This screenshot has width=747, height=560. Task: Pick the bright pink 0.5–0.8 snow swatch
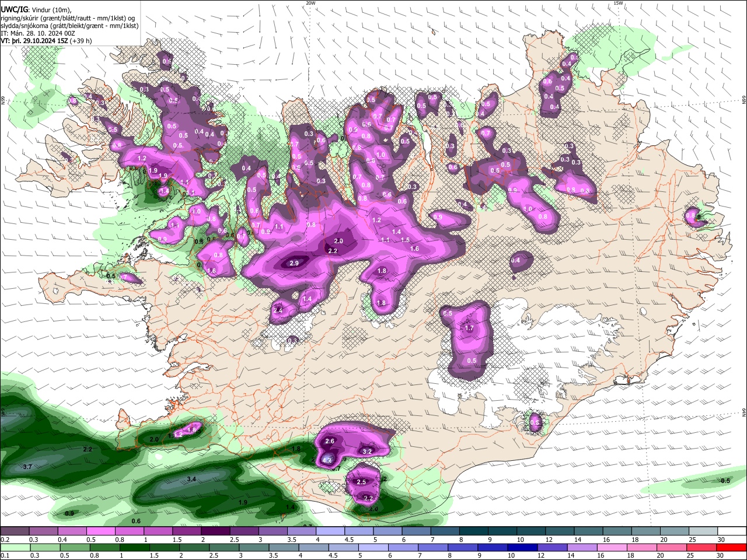coord(100,531)
